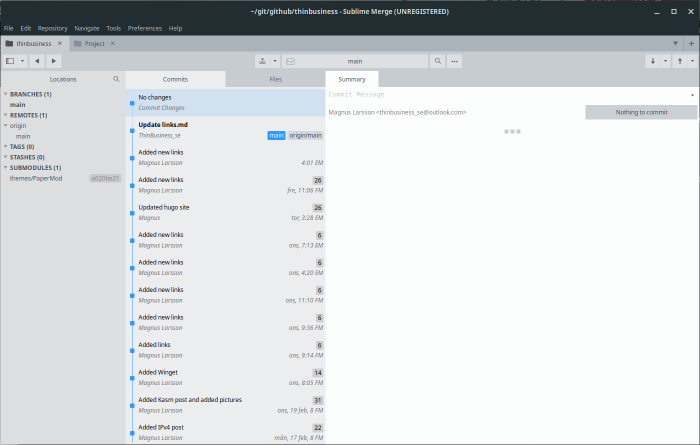The height and width of the screenshot is (445, 700).
Task: Close the Project tab
Action: 112,43
